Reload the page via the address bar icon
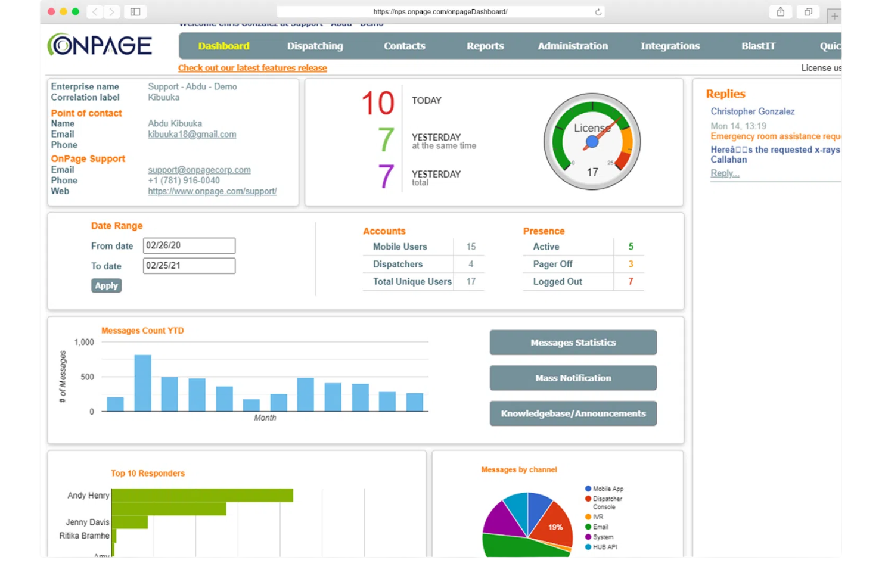Viewport: 882px width, 588px height. 598,11
